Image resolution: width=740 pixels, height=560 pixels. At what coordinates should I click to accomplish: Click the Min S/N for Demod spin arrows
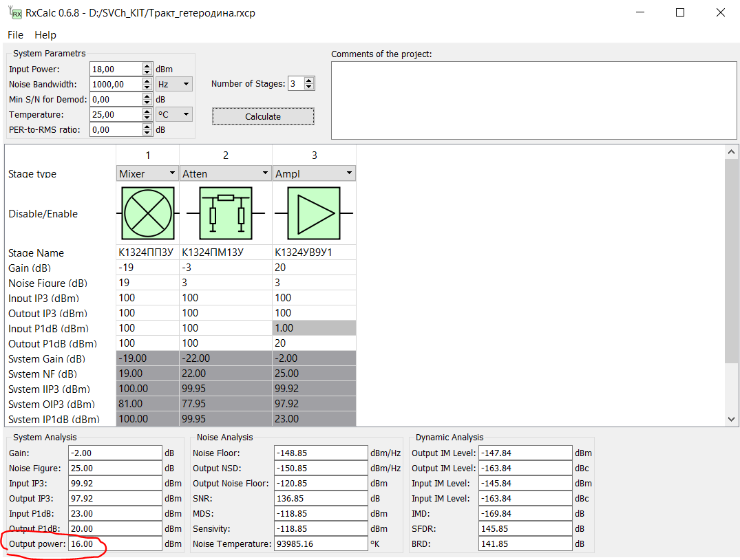[x=147, y=100]
